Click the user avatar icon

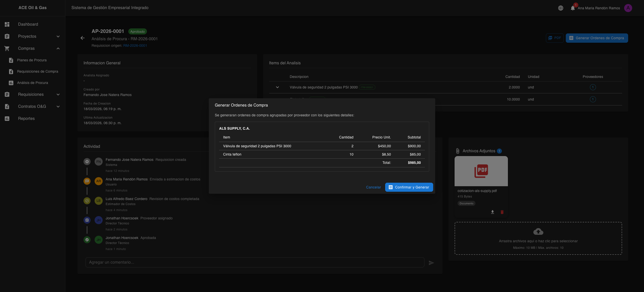coord(628,8)
